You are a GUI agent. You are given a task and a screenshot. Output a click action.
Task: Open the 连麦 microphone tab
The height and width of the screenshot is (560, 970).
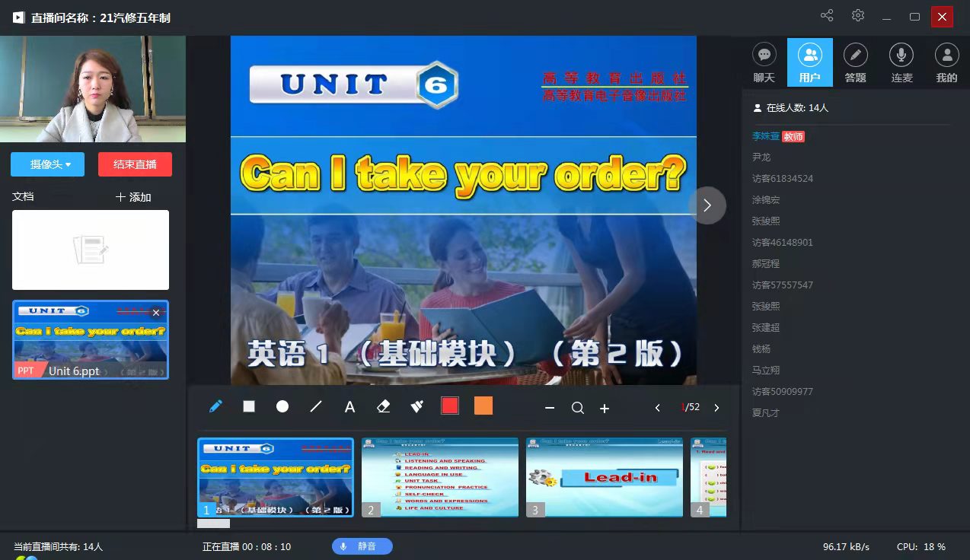[x=901, y=62]
